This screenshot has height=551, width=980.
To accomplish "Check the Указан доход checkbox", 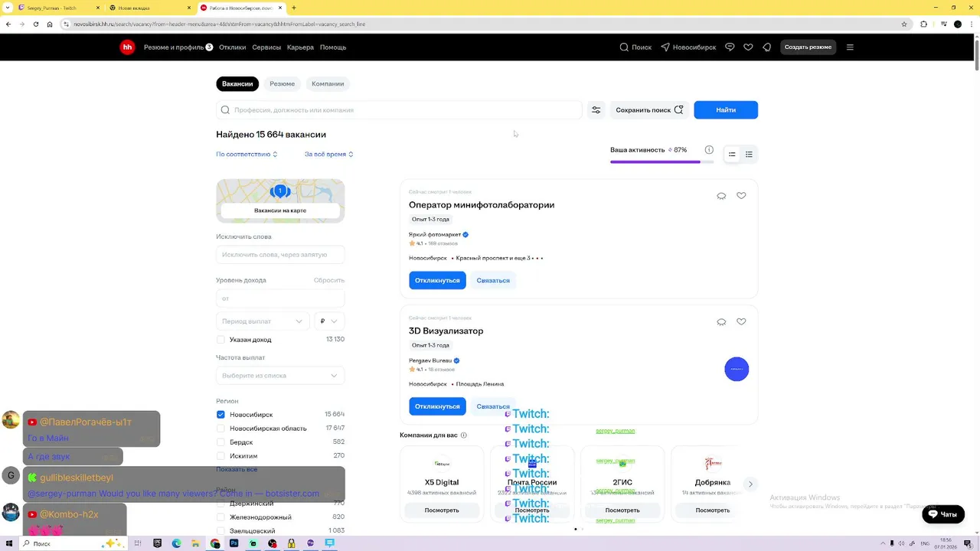I will tap(220, 340).
